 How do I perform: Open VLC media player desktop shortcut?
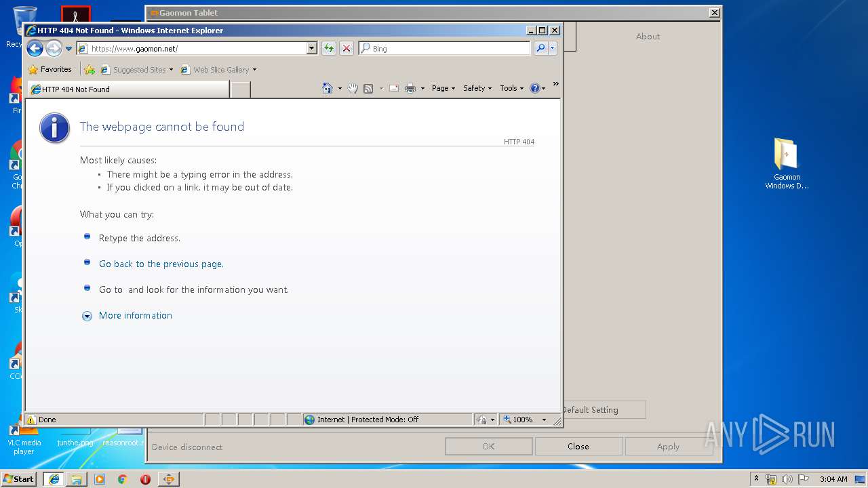coord(24,437)
